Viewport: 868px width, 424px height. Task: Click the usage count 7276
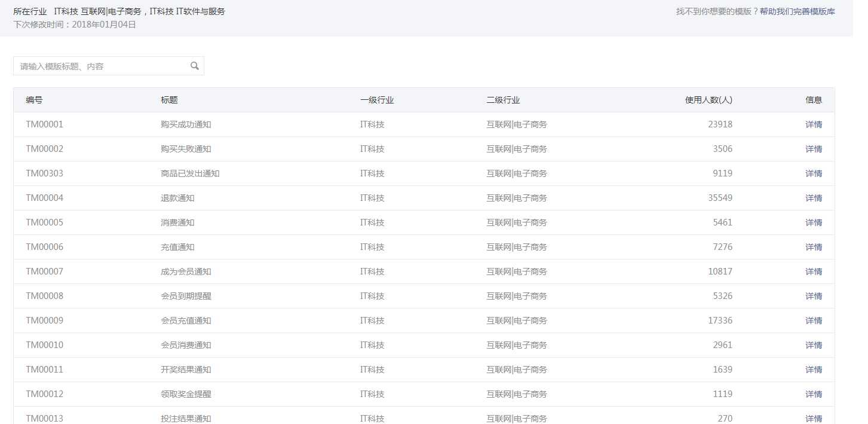(723, 247)
